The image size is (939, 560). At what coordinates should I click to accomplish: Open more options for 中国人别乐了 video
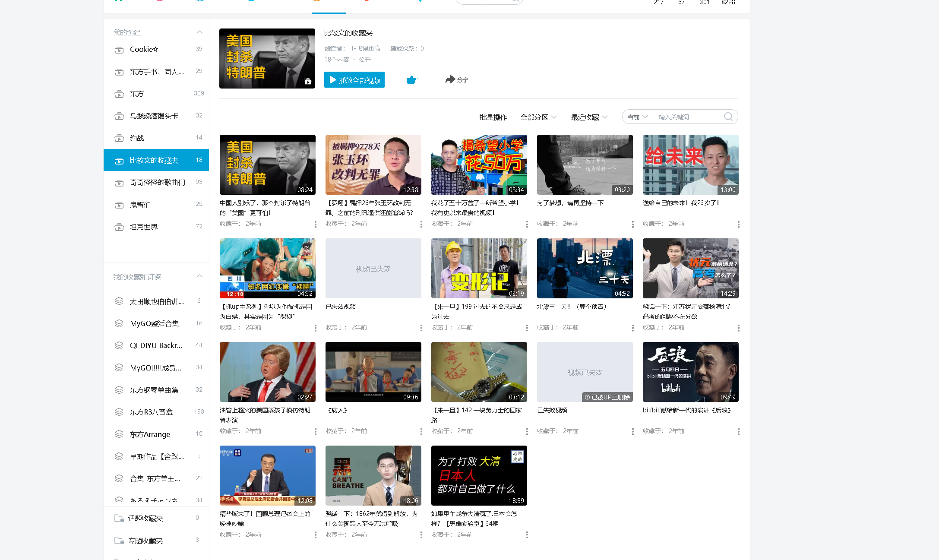(x=315, y=224)
